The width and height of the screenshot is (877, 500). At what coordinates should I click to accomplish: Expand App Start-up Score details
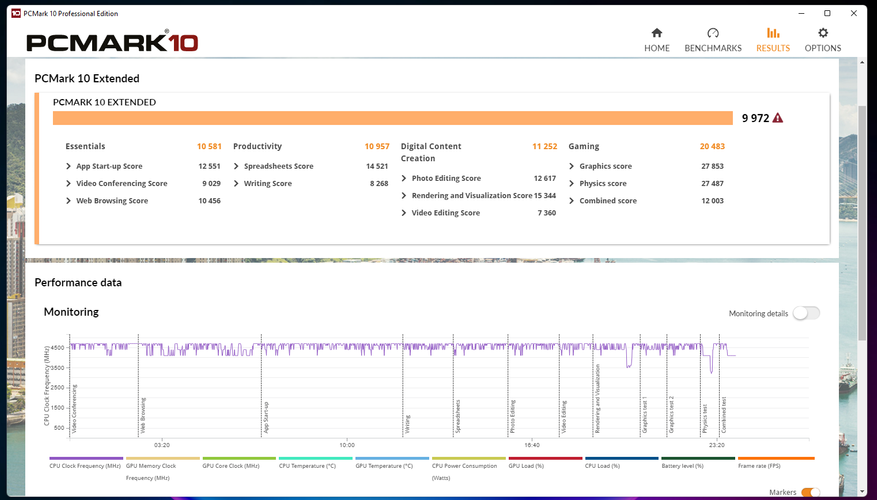69,166
